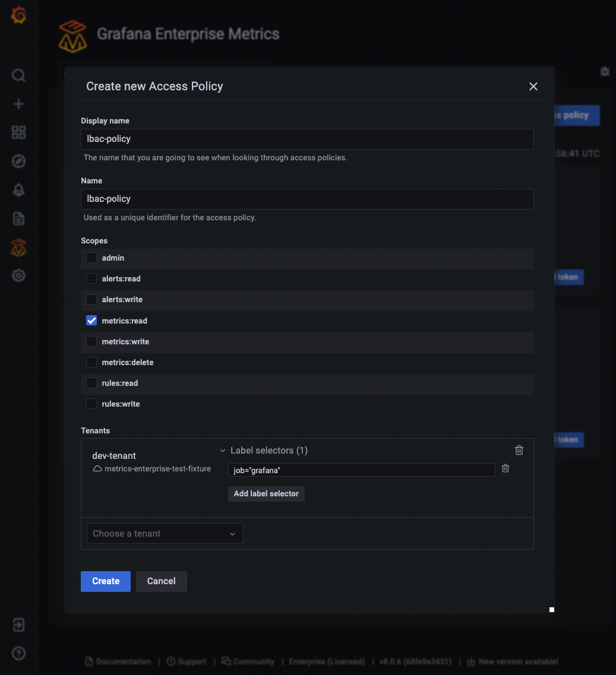Cancel the access policy dialog
The image size is (616, 675).
tap(161, 581)
